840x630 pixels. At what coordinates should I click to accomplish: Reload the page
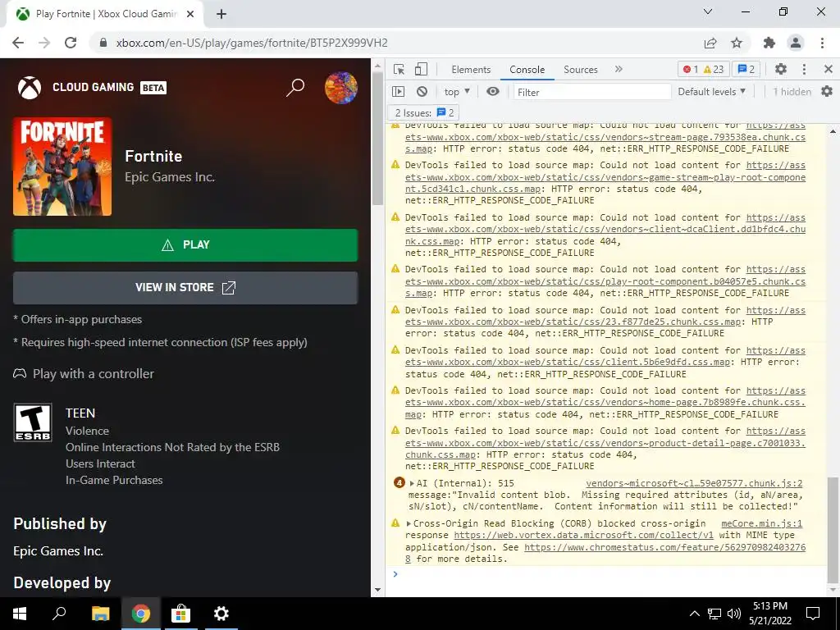(71, 43)
